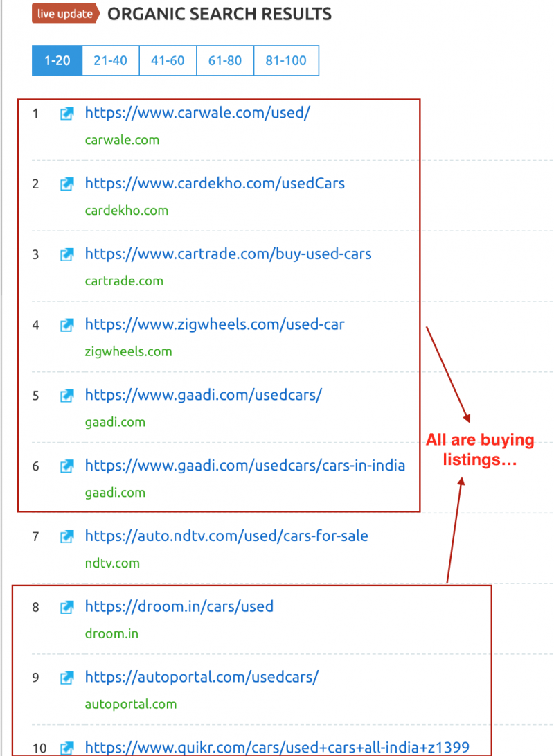
Task: Open external link icon for droom.in result
Action: pyautogui.click(x=67, y=608)
